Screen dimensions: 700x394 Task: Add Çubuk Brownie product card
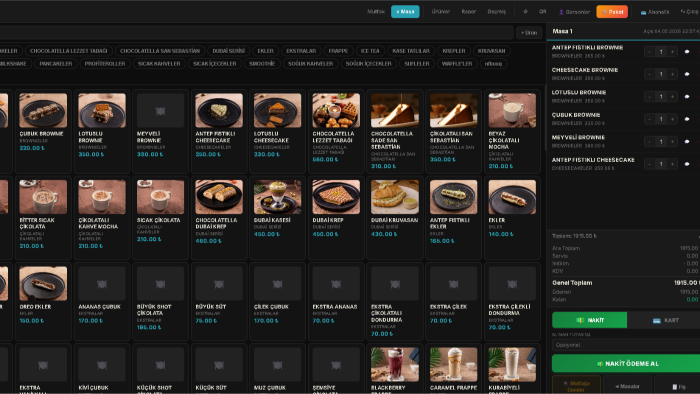pos(43,131)
